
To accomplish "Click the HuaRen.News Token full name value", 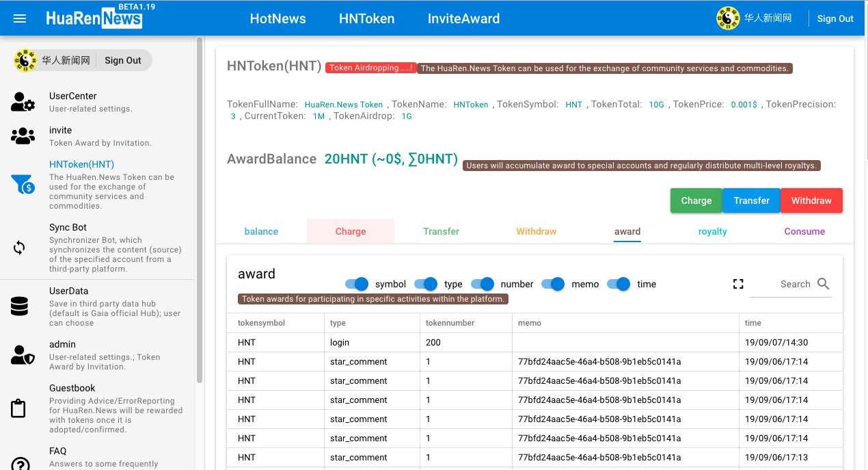I will (x=344, y=105).
